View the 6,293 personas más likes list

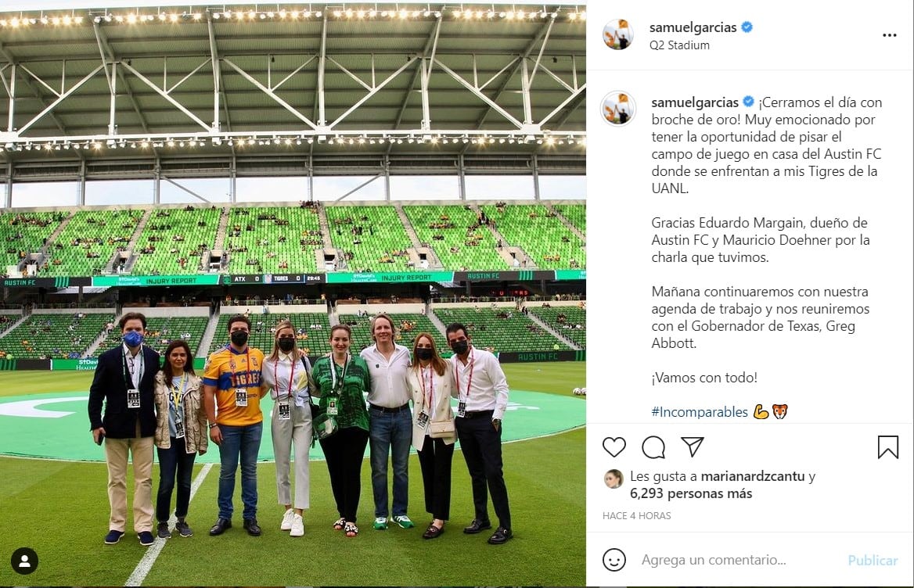(691, 493)
